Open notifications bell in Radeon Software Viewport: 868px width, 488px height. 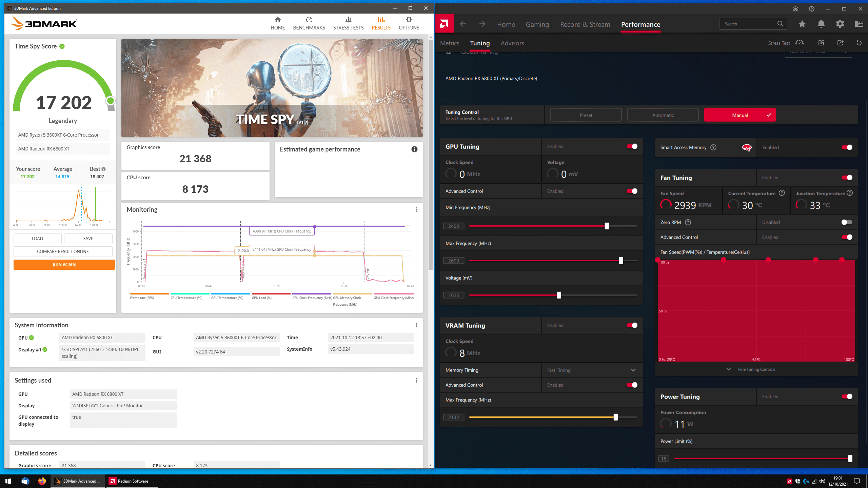[x=821, y=24]
